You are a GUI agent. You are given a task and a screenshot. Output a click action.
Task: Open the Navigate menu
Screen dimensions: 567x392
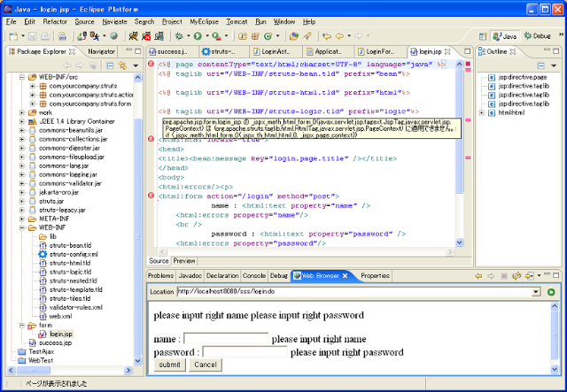114,21
